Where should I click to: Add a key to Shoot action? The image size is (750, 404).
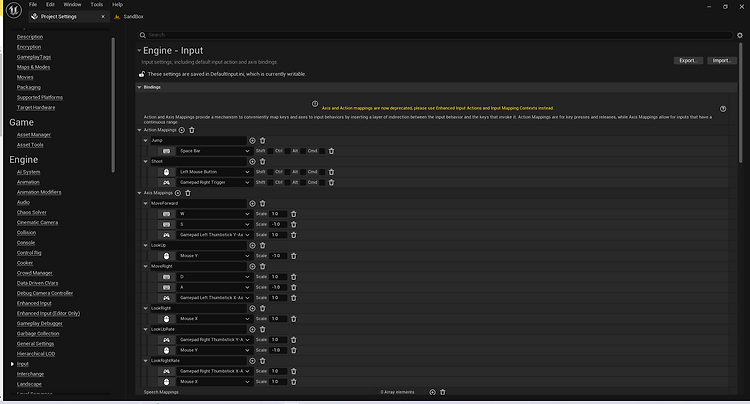coord(252,162)
